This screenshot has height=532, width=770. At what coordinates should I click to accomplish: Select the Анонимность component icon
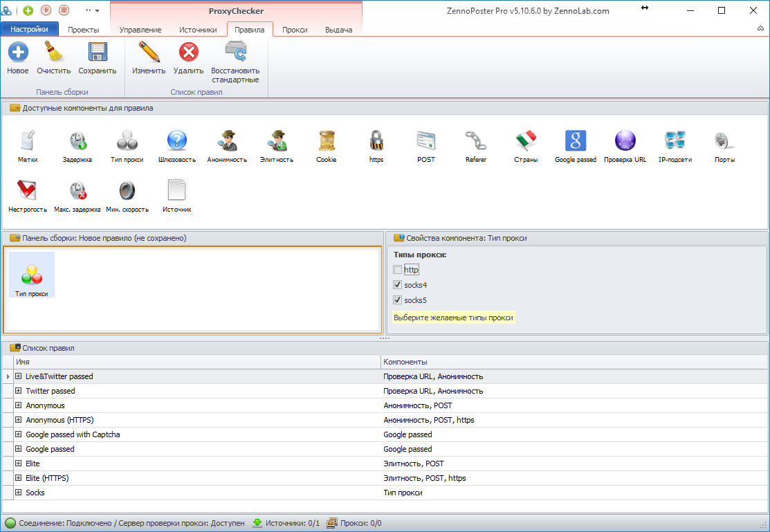pos(227,140)
